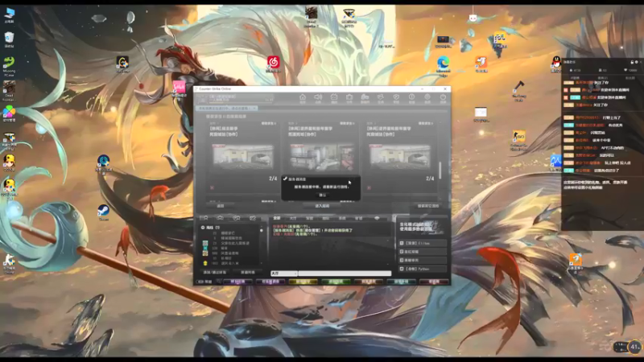
Task: Open NetEase Cloud Music red icon
Action: pyautogui.click(x=273, y=64)
